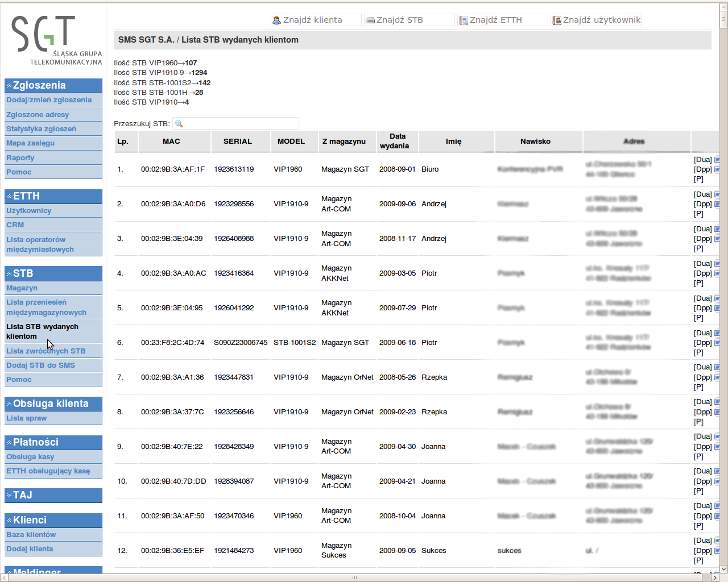The width and height of the screenshot is (728, 582).
Task: Open Lista operatorów międzymiastowych
Action: point(53,244)
